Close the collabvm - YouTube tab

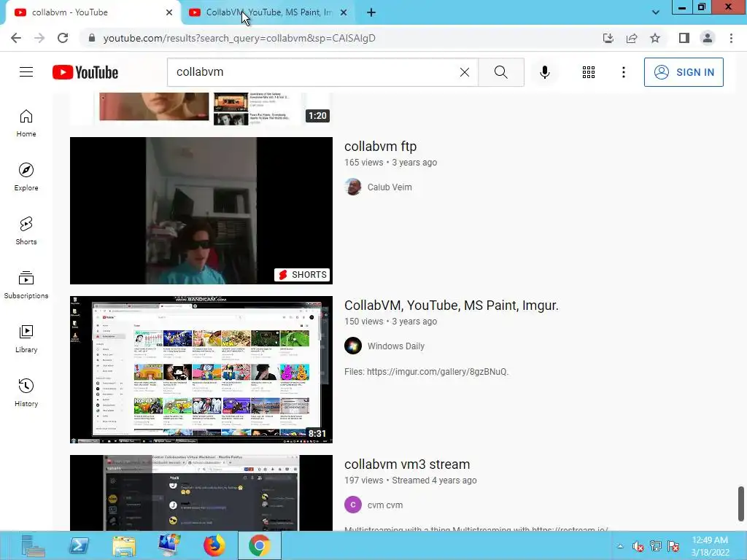pyautogui.click(x=169, y=12)
